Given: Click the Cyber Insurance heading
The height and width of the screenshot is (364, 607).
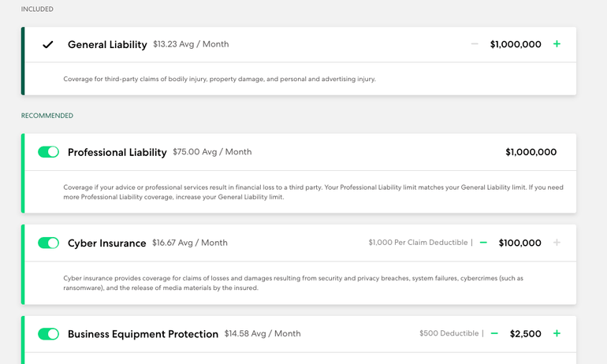Looking at the screenshot, I should coord(106,243).
